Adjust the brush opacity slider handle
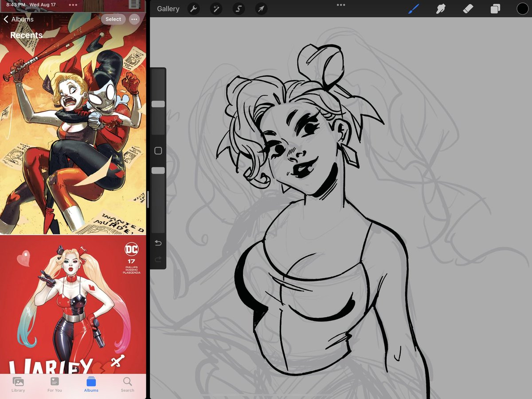The image size is (532, 399). tap(158, 170)
